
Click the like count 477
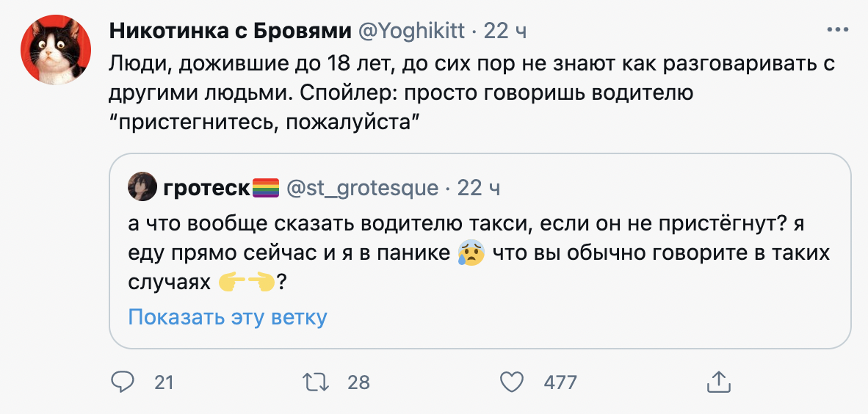point(560,382)
